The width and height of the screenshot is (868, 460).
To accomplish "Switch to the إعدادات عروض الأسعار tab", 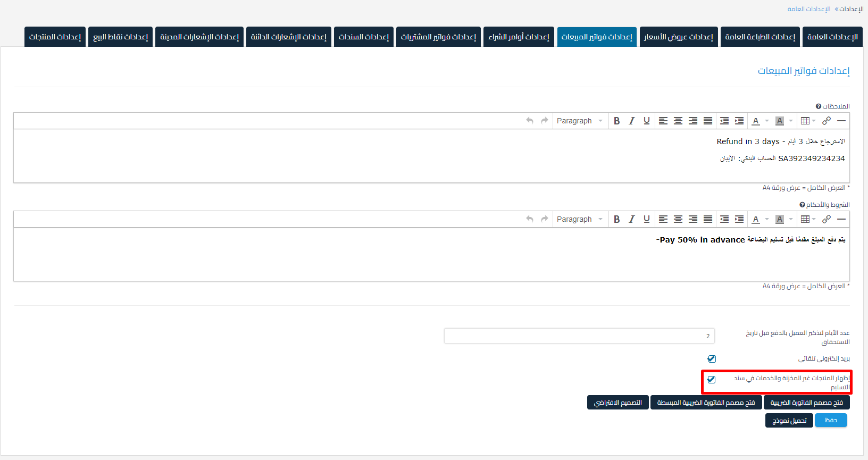I will 679,37.
